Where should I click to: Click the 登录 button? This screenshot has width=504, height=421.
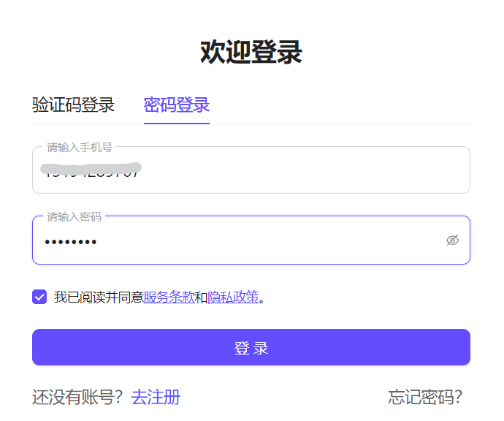point(251,347)
